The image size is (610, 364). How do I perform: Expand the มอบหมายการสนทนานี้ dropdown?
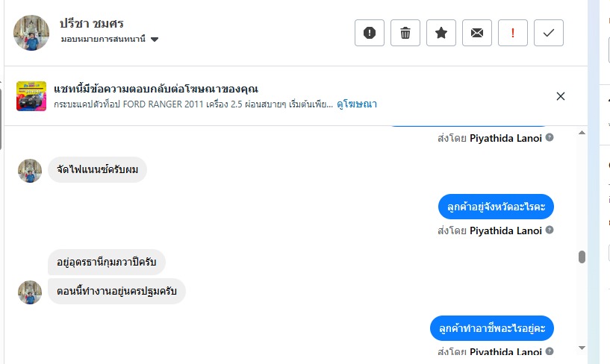pyautogui.click(x=155, y=40)
